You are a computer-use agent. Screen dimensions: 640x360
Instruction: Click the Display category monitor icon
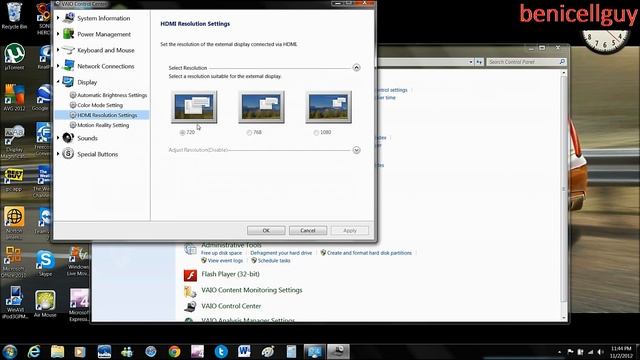(68, 82)
